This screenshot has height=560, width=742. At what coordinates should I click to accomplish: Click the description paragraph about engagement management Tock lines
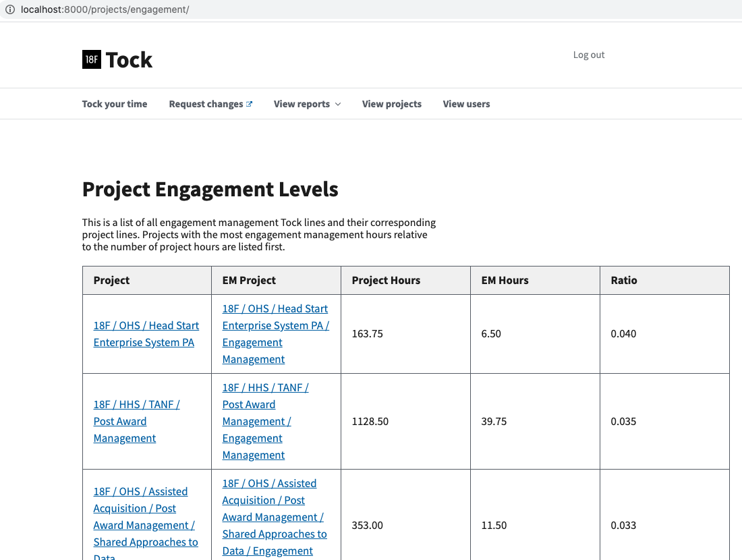[x=259, y=235]
